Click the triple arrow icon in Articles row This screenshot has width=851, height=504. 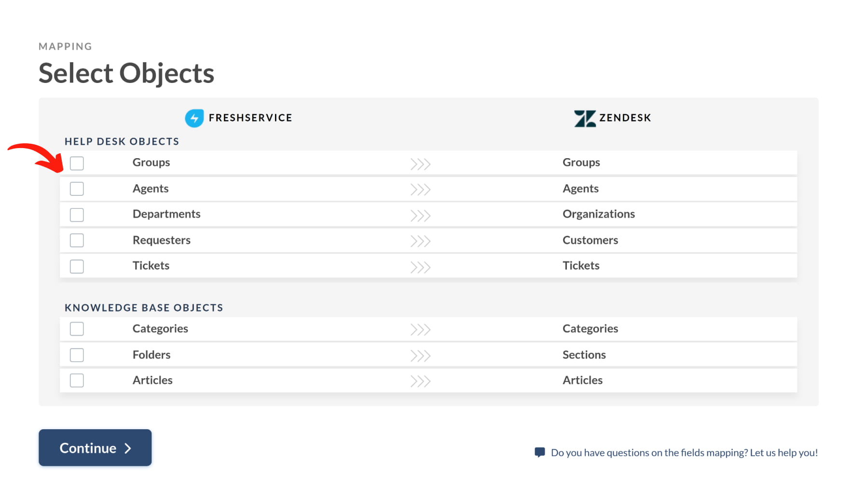tap(420, 382)
